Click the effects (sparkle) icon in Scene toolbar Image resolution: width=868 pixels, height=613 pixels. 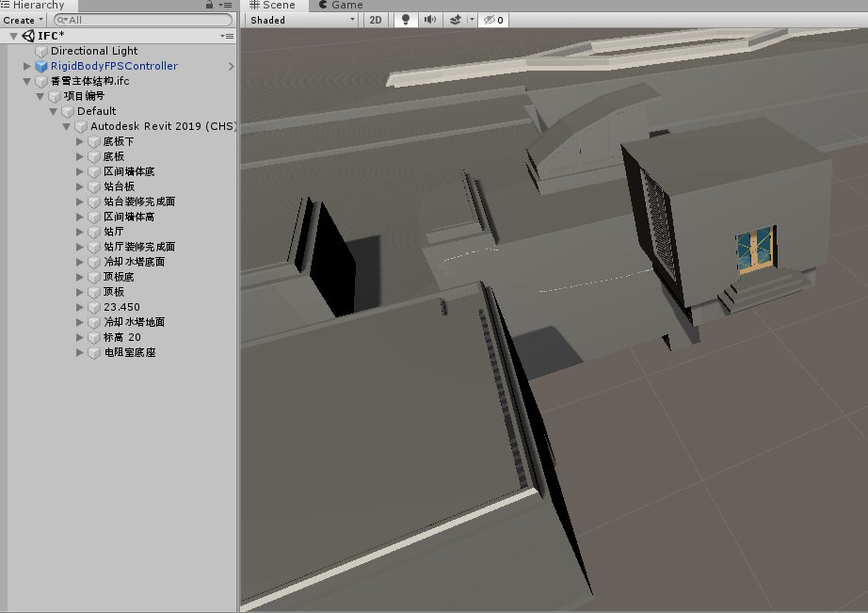[x=455, y=19]
